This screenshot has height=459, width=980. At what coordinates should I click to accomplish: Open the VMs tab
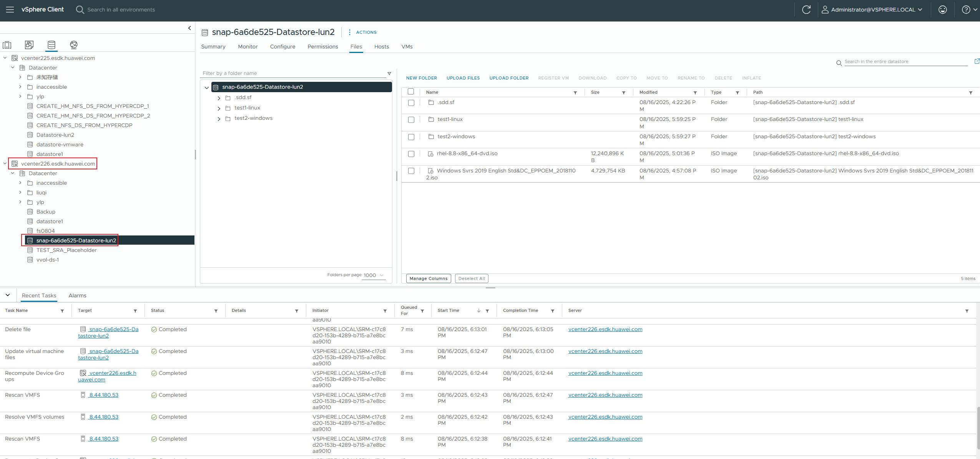point(407,46)
